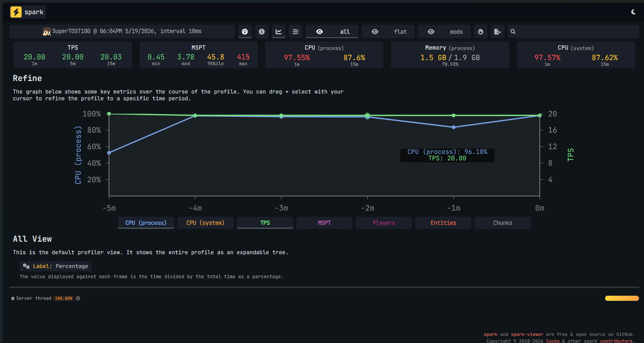Toggle CPU (process) graph series
The height and width of the screenshot is (343, 644).
click(146, 223)
